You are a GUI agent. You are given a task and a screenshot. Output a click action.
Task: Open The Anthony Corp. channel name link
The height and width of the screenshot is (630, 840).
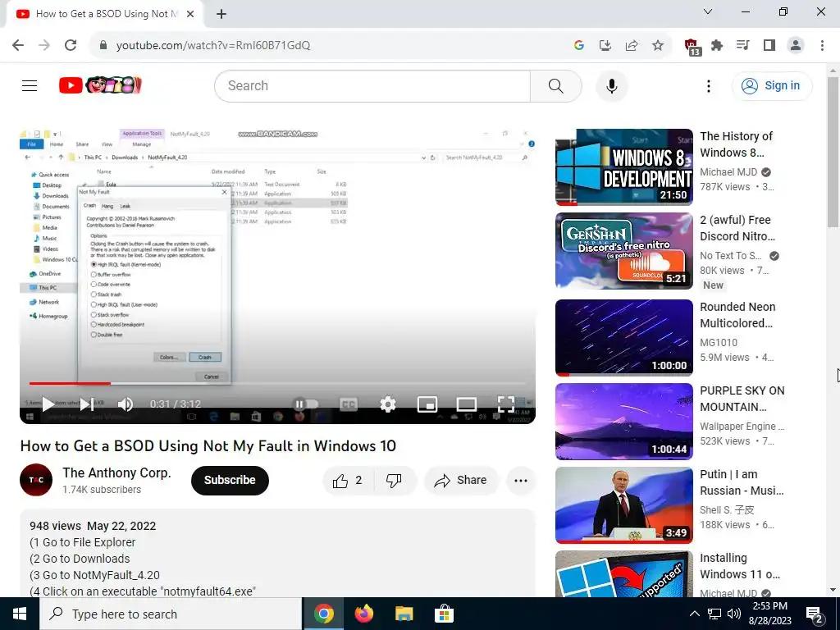tap(116, 473)
